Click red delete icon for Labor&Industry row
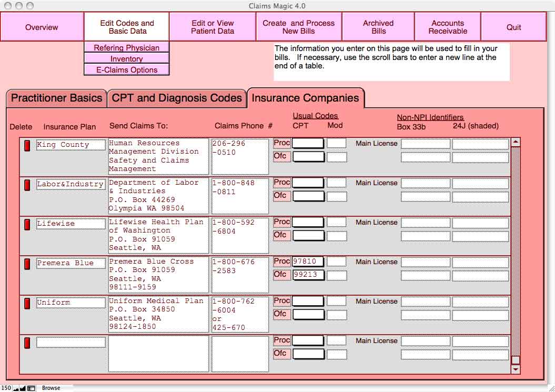This screenshot has width=555, height=392. pyautogui.click(x=27, y=185)
